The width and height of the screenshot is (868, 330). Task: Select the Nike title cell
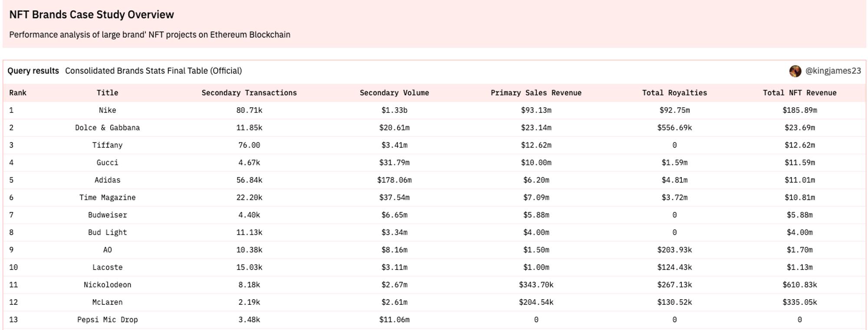pyautogui.click(x=107, y=110)
